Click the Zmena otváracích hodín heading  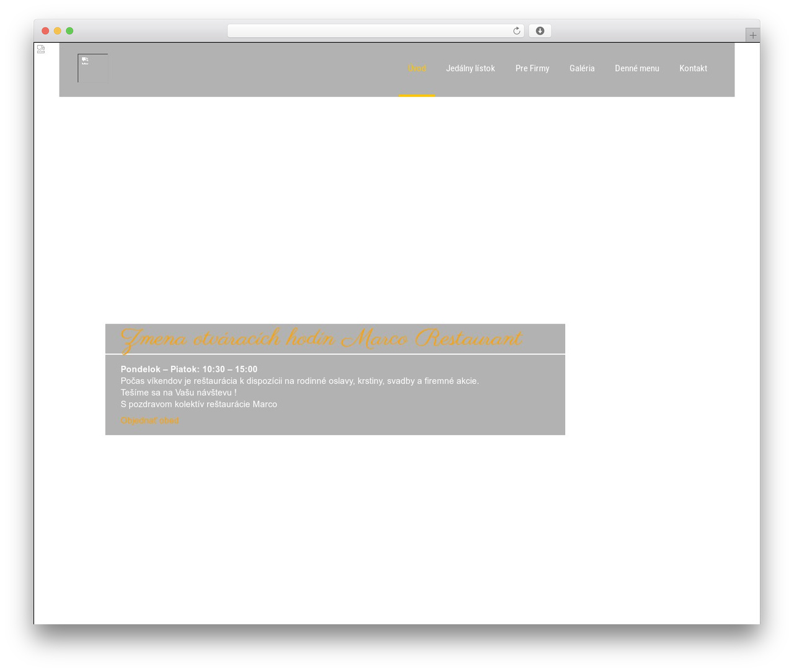click(x=321, y=339)
